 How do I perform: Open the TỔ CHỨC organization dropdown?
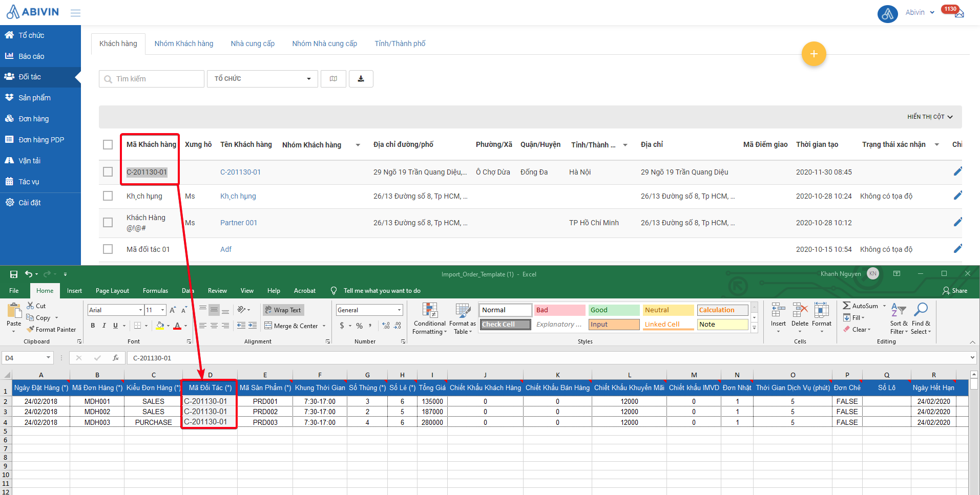262,79
